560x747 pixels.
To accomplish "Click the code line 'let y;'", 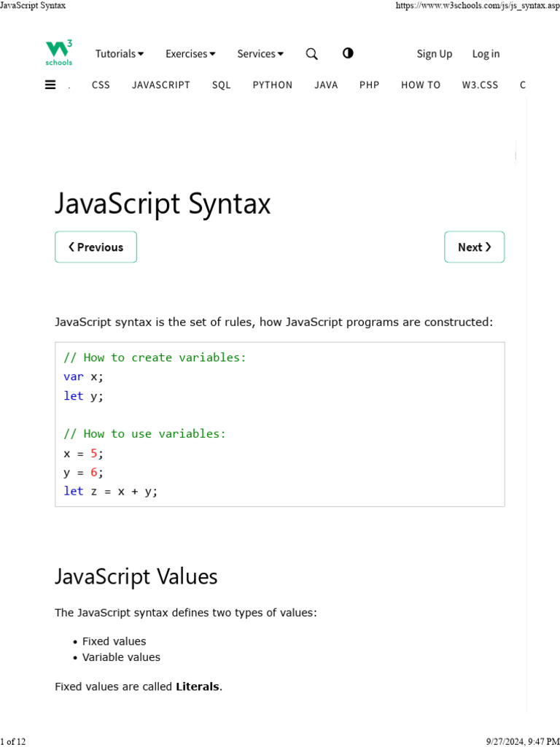I will point(83,396).
